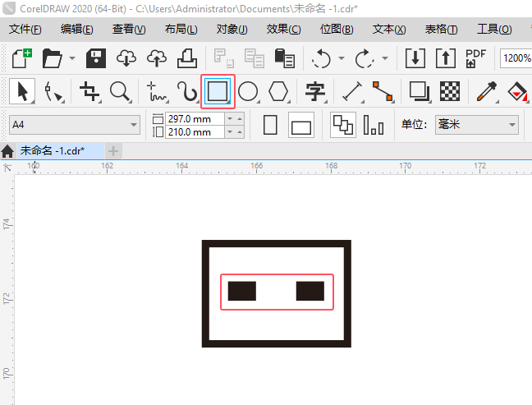The width and height of the screenshot is (532, 405).
Task: Save document with floppy disk icon
Action: tap(96, 58)
